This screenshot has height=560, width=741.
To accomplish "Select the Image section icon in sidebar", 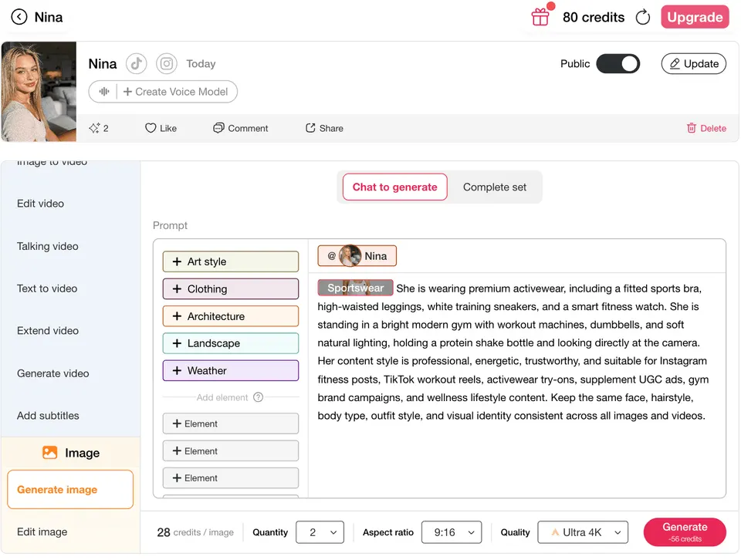I will click(49, 452).
